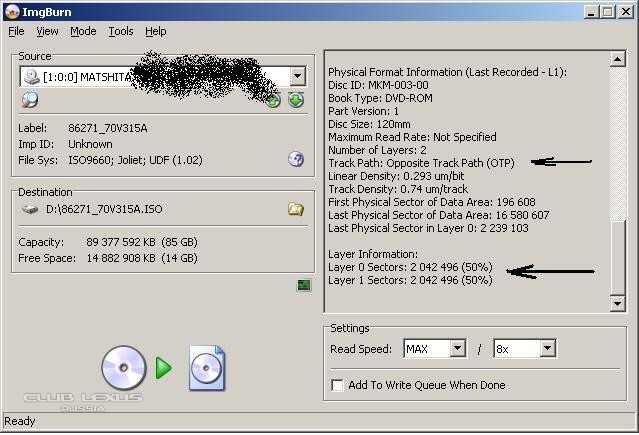Click the destination hard drive icon
This screenshot has height=435, width=639.
tap(30, 209)
